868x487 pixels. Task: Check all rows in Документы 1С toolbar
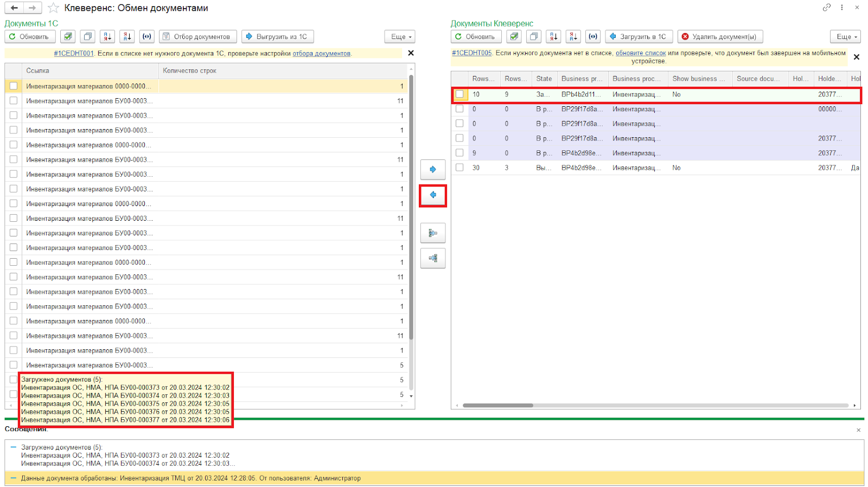pyautogui.click(x=68, y=37)
